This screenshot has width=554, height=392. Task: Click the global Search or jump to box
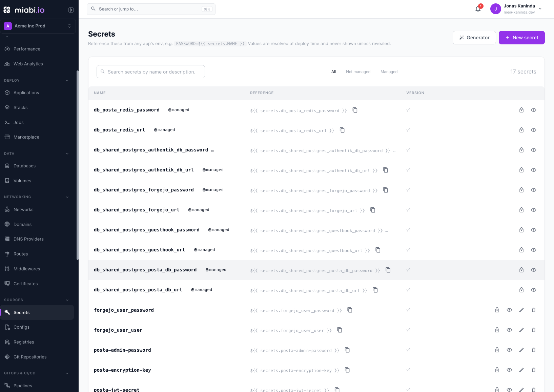pos(151,9)
